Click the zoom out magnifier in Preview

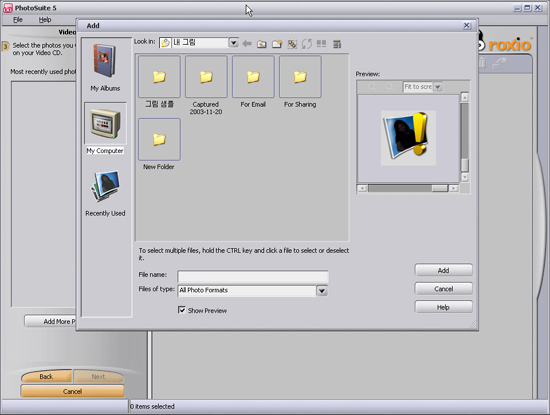click(x=389, y=87)
